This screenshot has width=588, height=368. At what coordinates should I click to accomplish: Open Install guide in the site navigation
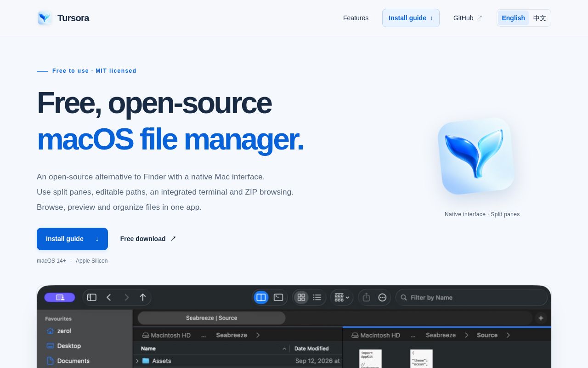[x=411, y=18]
